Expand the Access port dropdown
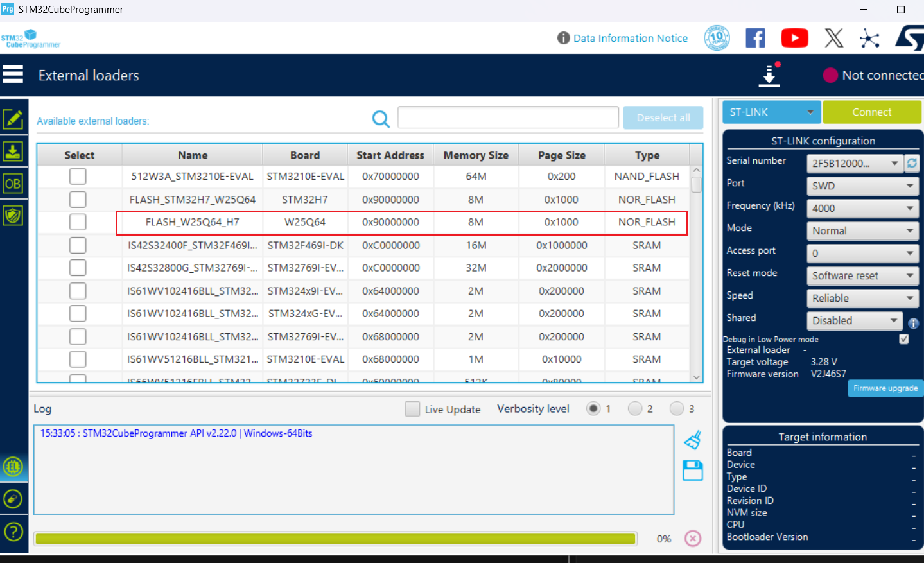 tap(862, 254)
